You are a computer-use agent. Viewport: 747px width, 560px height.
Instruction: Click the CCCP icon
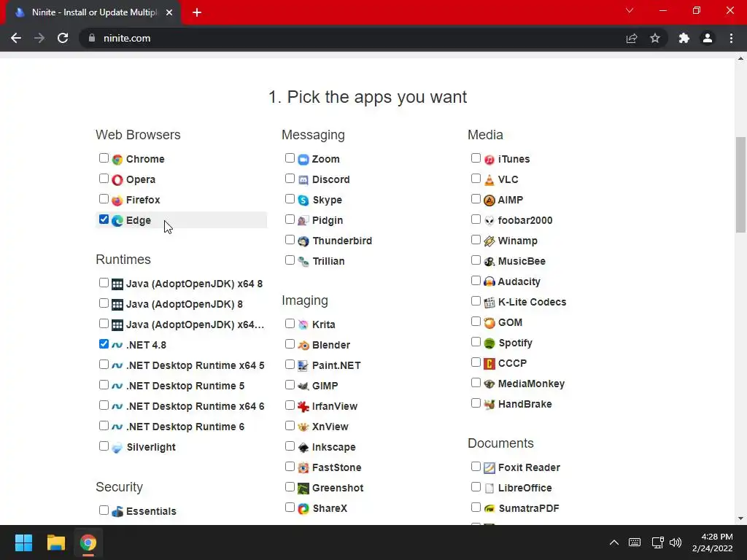point(489,363)
